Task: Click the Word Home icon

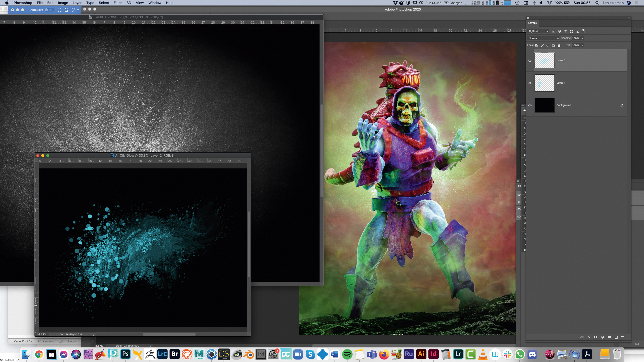Action: [60, 10]
